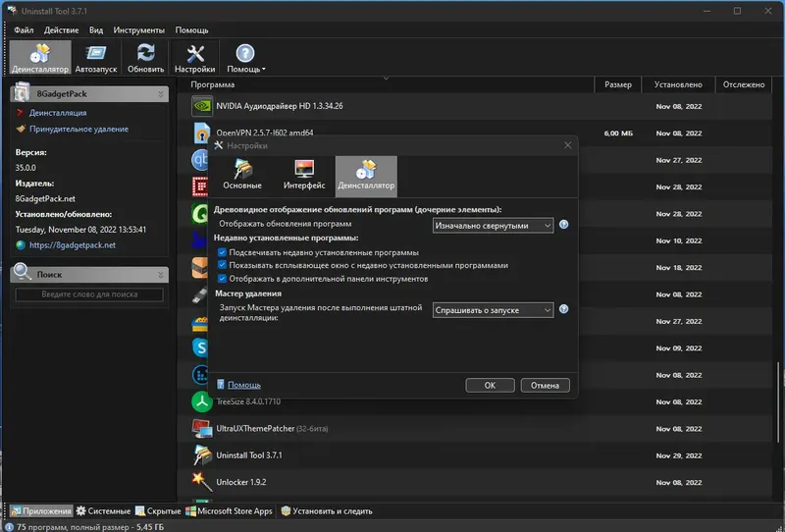Switch to the Приложения bottom tab
Screen dimensions: 785x532
click(x=41, y=511)
